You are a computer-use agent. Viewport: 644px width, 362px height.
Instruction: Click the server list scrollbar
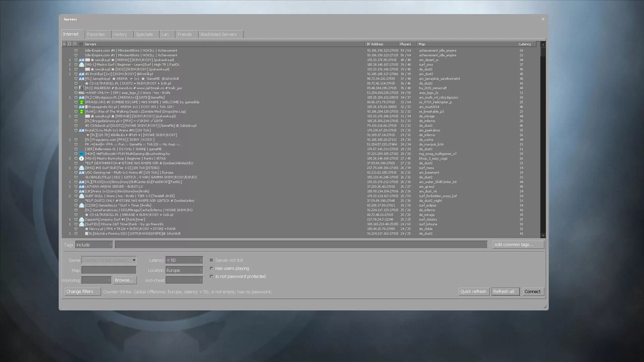pyautogui.click(x=543, y=53)
